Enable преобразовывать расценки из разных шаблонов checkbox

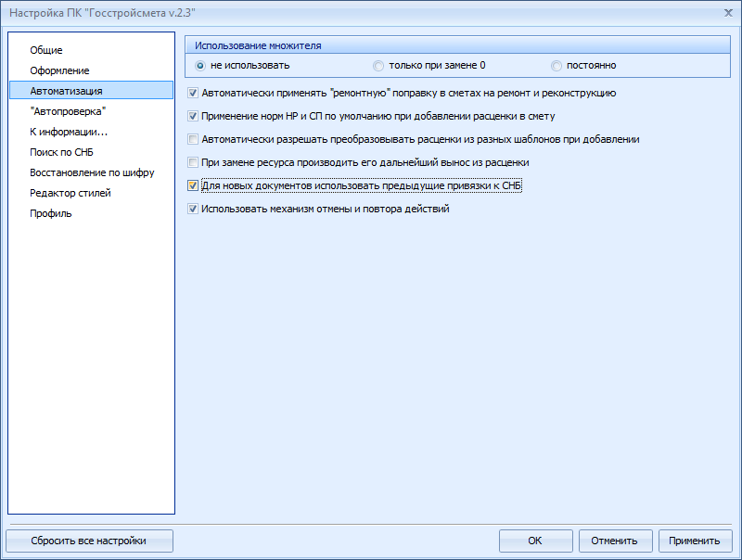click(x=193, y=139)
